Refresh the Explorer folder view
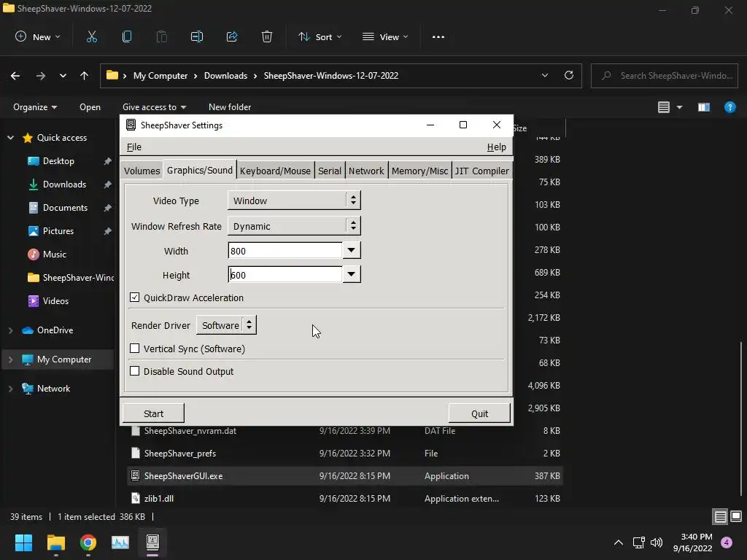This screenshot has height=560, width=747. pos(569,75)
